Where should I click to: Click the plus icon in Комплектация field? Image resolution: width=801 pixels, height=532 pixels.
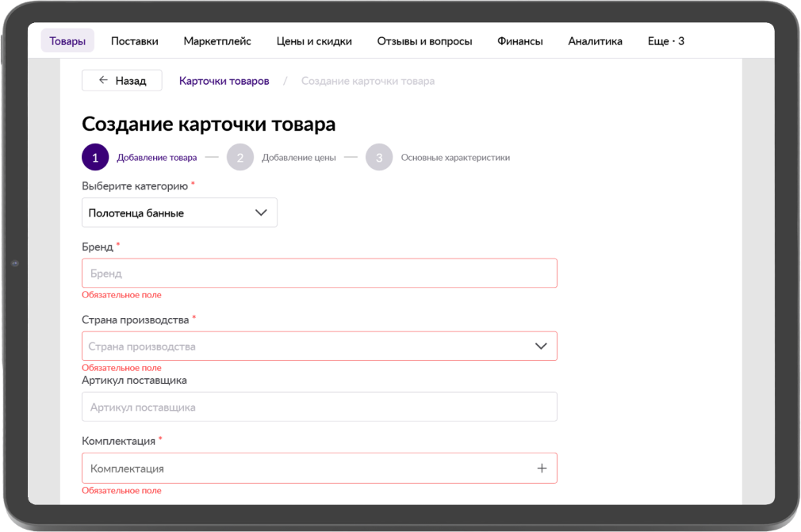(542, 469)
